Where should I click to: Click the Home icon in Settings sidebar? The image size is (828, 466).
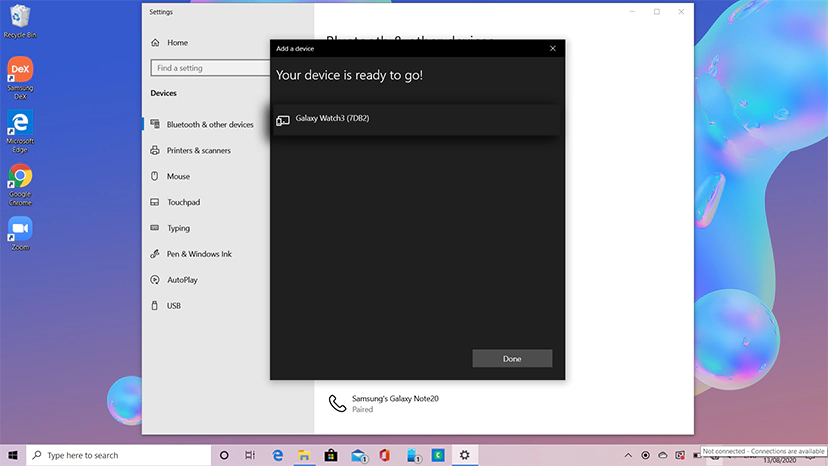tap(155, 42)
